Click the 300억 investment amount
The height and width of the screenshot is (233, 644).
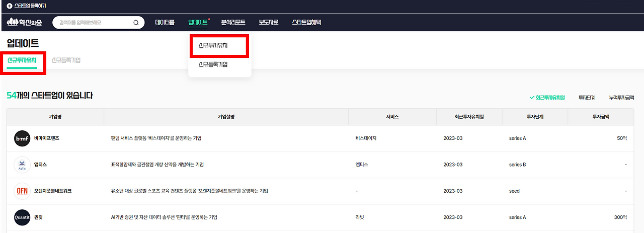pyautogui.click(x=620, y=217)
